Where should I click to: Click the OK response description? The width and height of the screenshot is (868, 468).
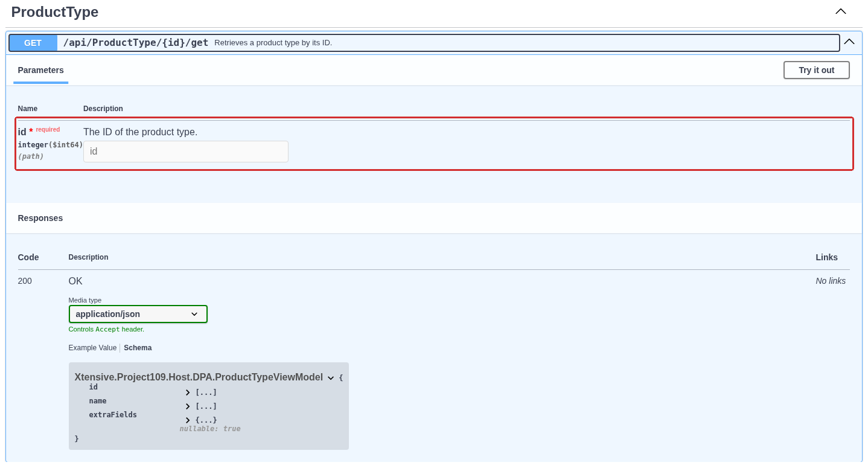pos(75,281)
